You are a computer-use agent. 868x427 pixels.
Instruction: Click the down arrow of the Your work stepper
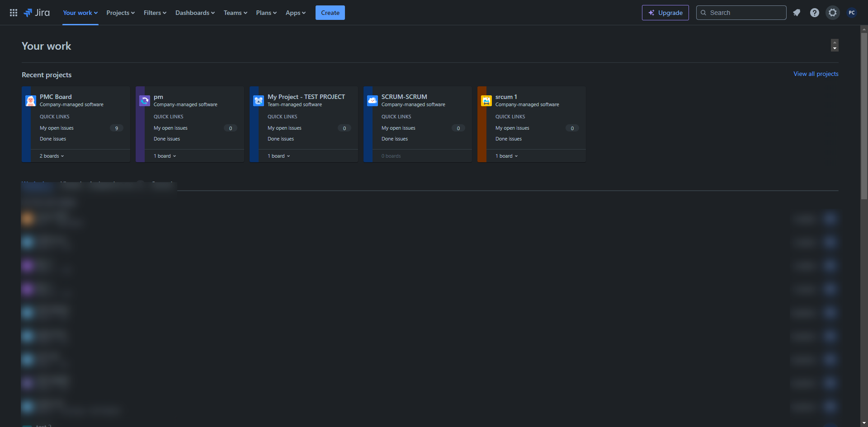click(835, 48)
